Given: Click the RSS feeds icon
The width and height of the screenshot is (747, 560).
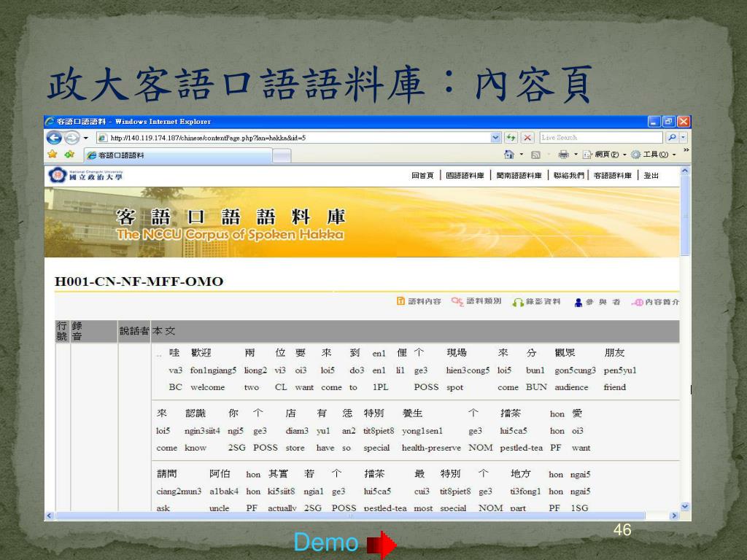Looking at the screenshot, I should pos(535,155).
